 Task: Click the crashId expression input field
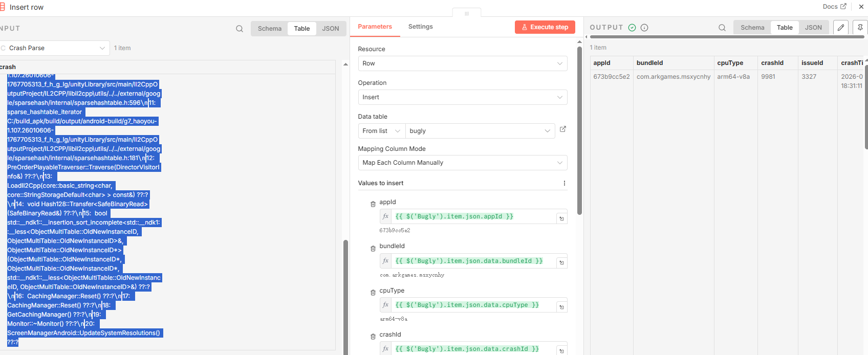pos(473,349)
